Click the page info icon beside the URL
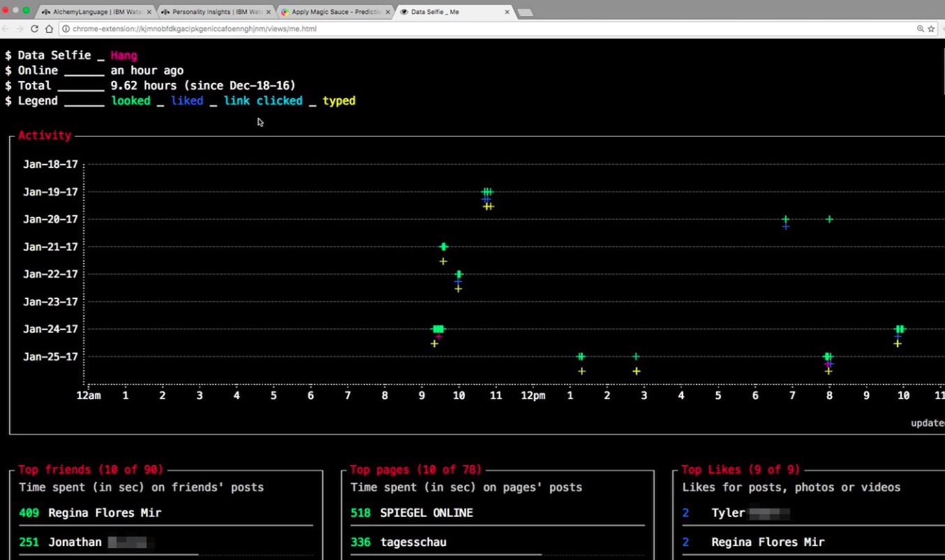 tap(66, 29)
